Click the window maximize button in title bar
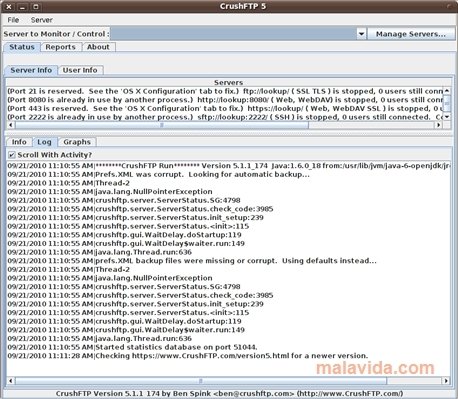 click(36, 6)
